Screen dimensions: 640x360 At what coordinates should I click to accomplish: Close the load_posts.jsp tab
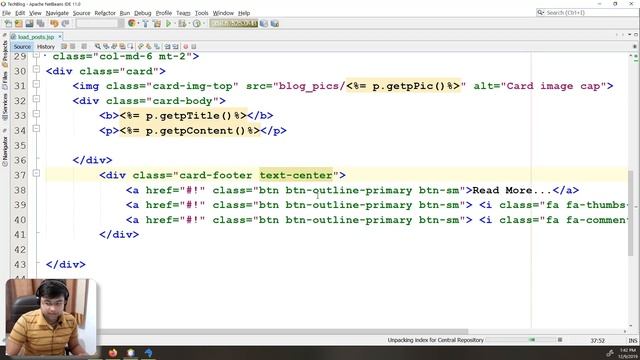pos(60,37)
